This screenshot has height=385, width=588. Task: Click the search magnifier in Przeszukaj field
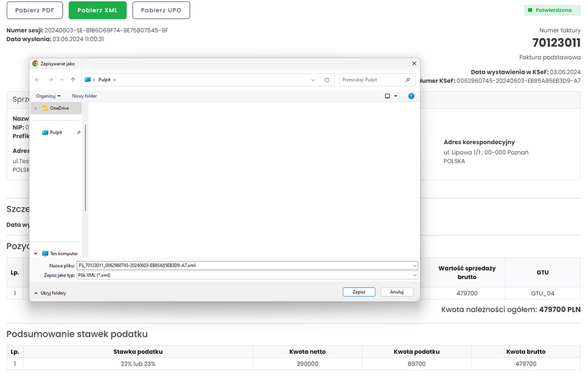click(408, 80)
